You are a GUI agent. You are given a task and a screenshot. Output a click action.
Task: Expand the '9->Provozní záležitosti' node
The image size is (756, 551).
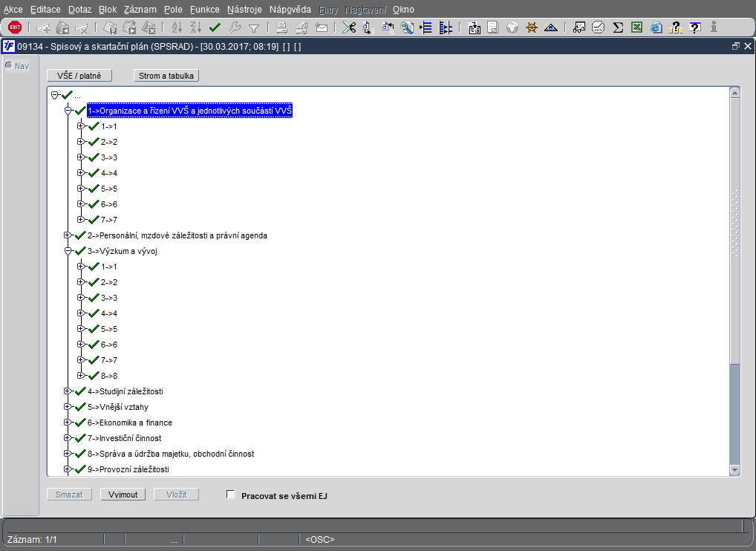pyautogui.click(x=68, y=469)
